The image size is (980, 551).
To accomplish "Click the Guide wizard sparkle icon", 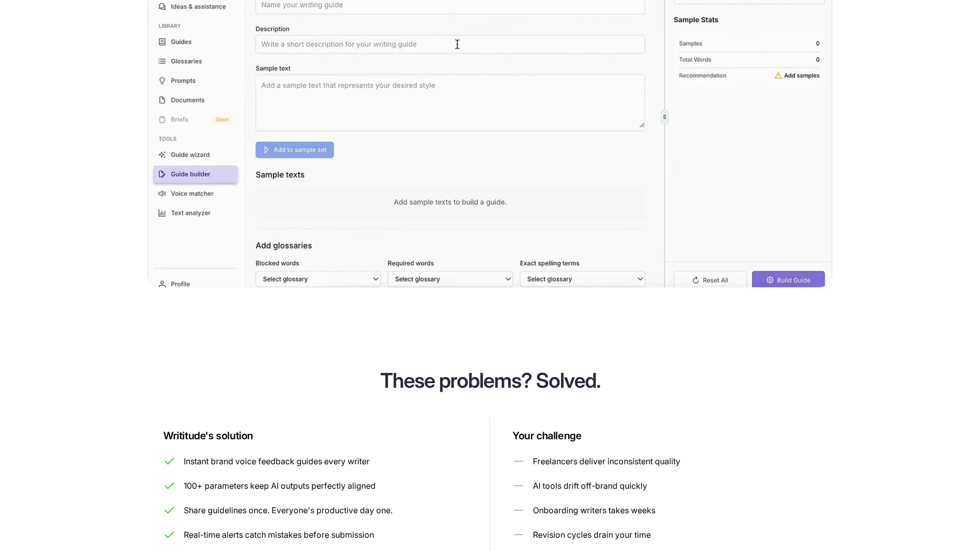I will coord(162,155).
